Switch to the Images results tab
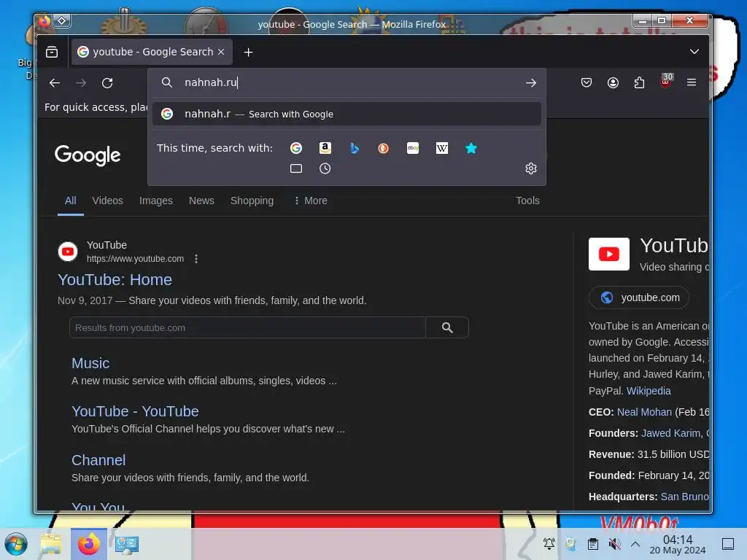 [x=156, y=201]
